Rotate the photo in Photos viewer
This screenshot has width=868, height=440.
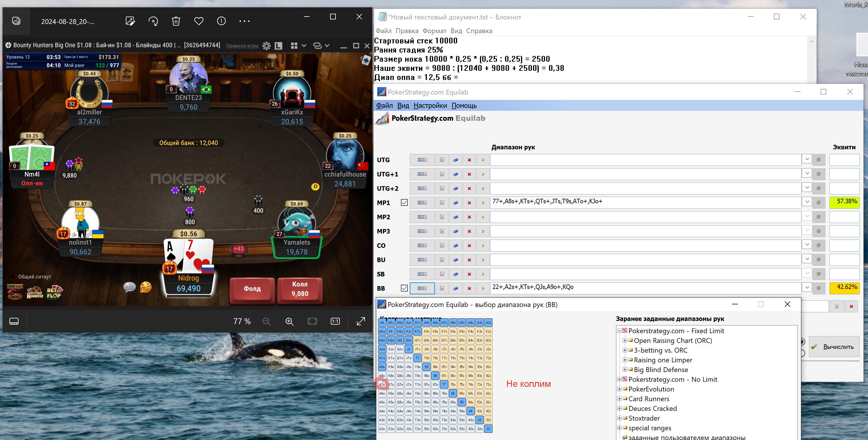pyautogui.click(x=153, y=21)
